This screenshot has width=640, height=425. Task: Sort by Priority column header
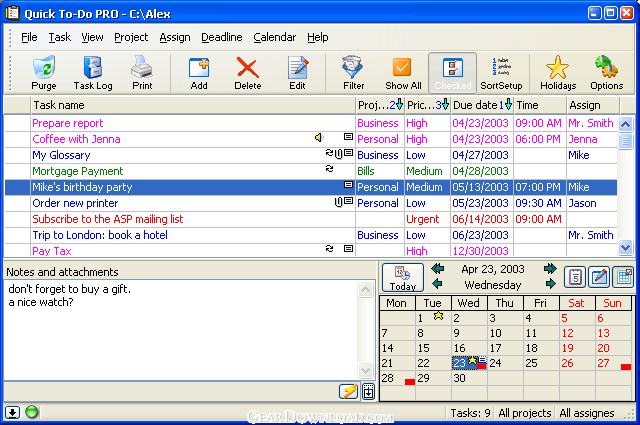tap(428, 105)
